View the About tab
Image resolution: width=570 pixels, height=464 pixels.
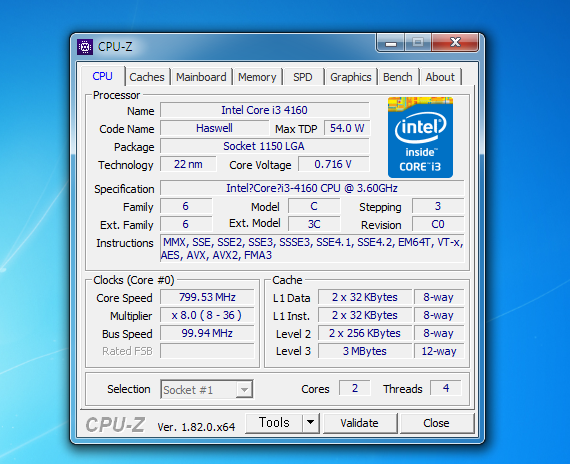(440, 77)
